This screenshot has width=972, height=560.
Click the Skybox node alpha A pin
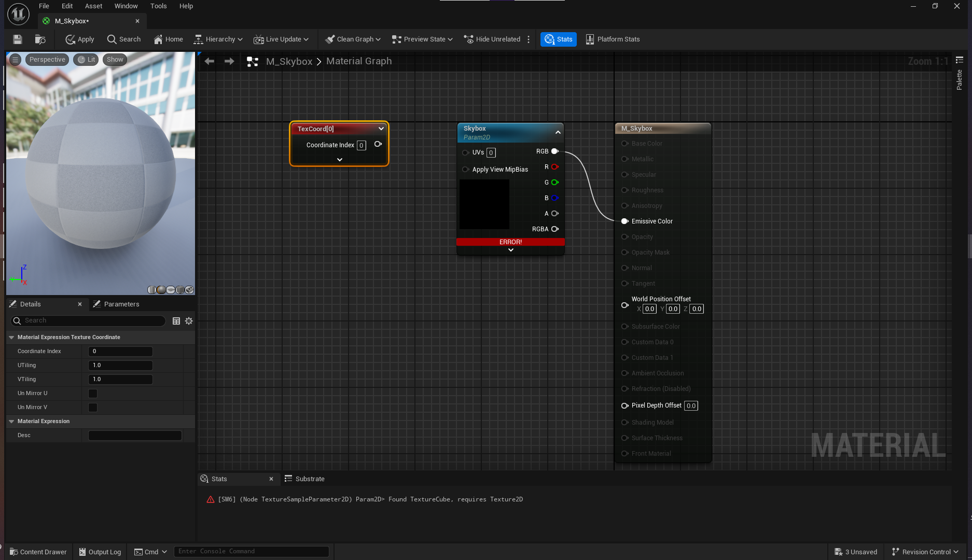(x=555, y=214)
